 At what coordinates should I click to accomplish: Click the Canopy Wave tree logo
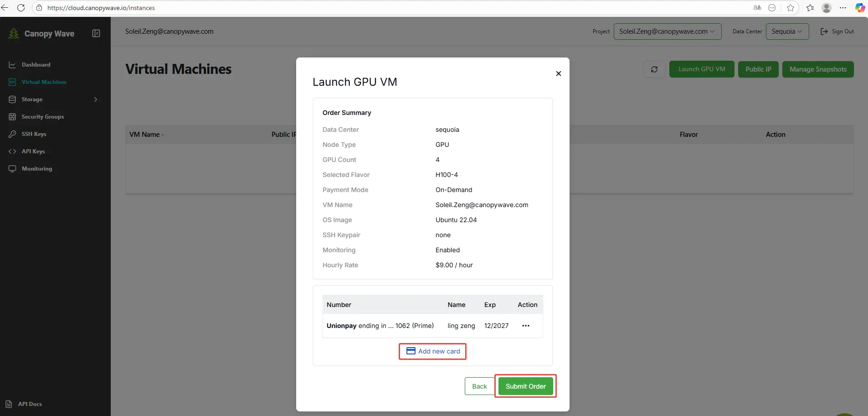(x=14, y=34)
